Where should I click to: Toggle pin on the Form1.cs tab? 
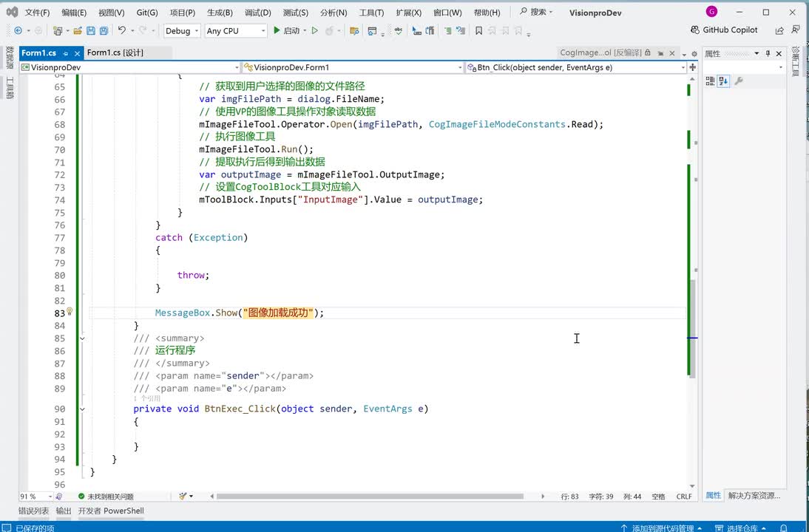(x=65, y=53)
